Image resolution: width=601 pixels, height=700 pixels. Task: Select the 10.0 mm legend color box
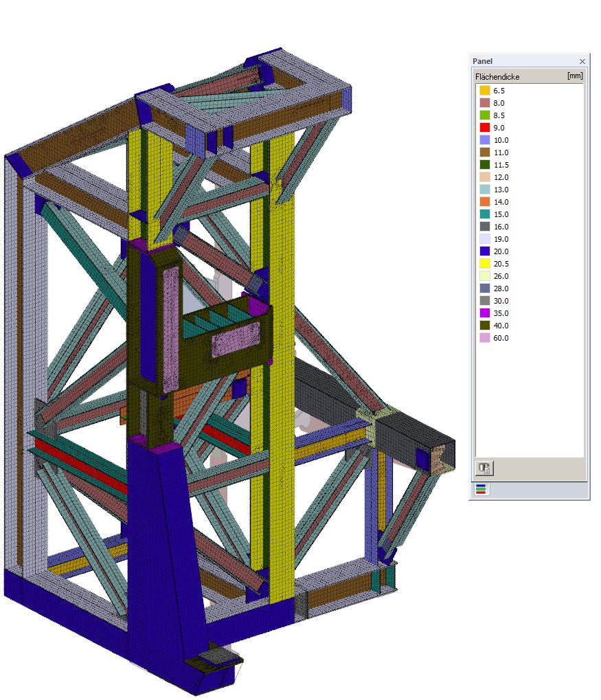tap(485, 140)
